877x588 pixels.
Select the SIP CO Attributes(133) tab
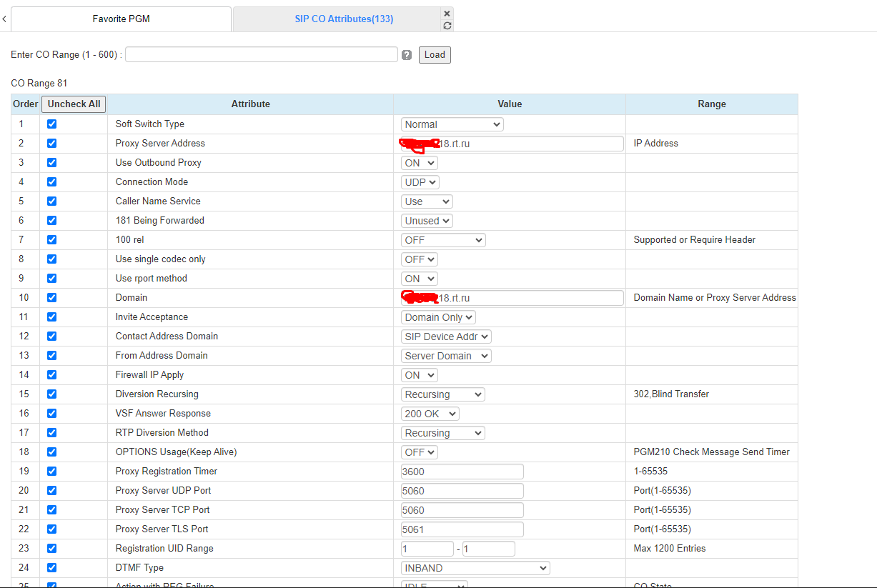pos(344,19)
